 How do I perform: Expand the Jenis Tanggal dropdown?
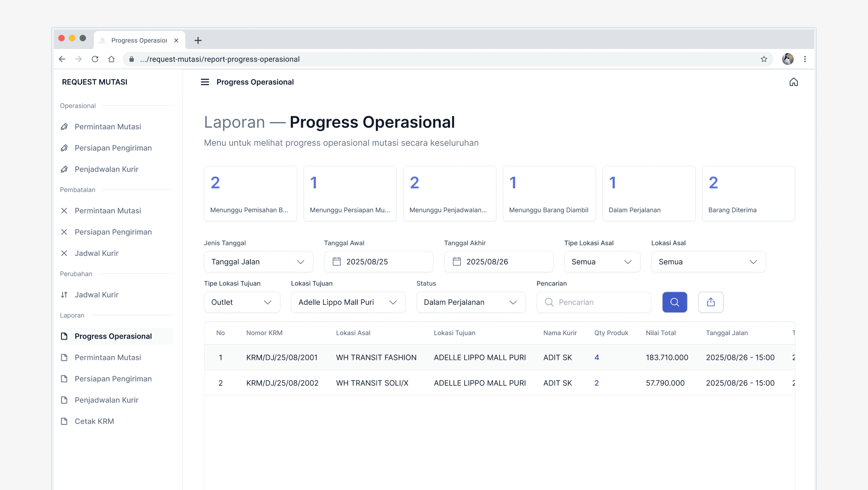(x=258, y=261)
